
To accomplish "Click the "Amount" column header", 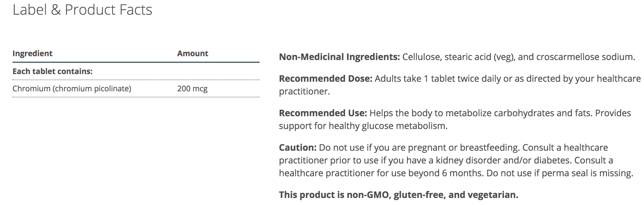I will [192, 53].
